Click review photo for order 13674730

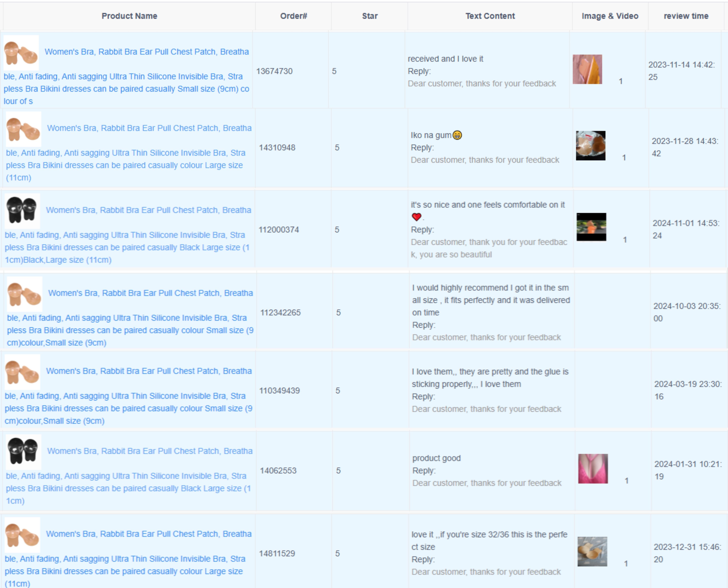tap(587, 69)
